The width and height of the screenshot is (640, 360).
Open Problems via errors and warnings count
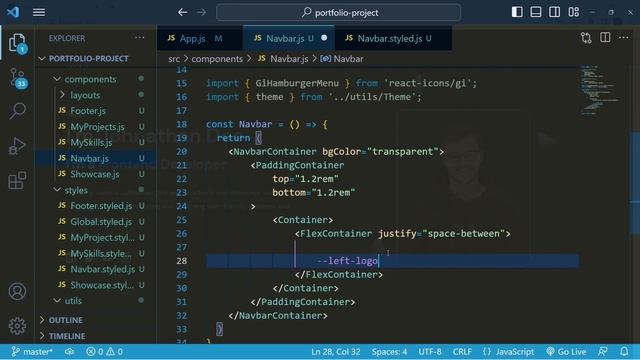[x=104, y=351]
